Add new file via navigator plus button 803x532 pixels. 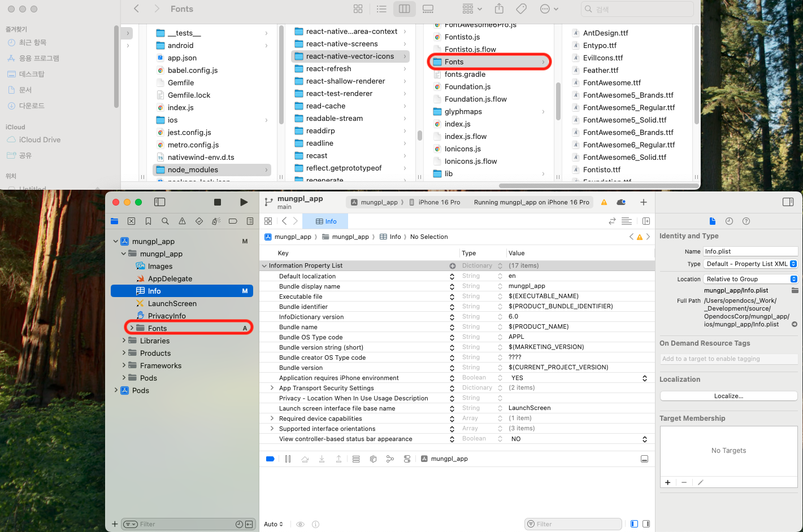[115, 524]
